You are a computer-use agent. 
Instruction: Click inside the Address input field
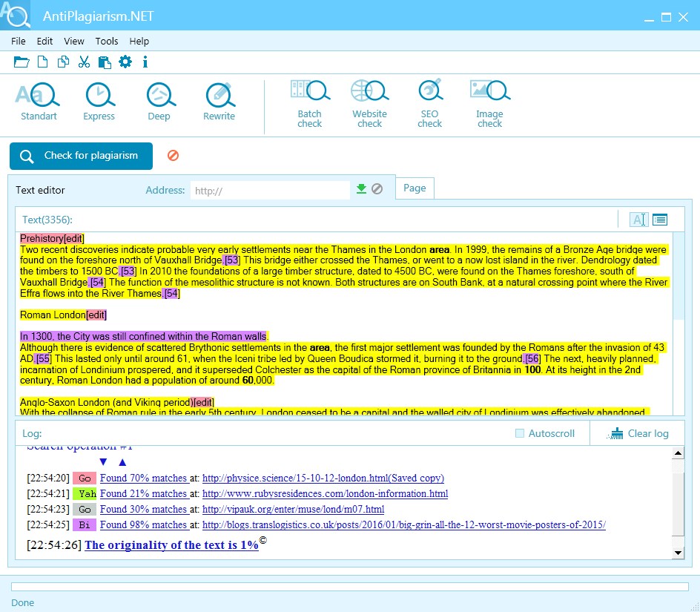click(x=270, y=189)
